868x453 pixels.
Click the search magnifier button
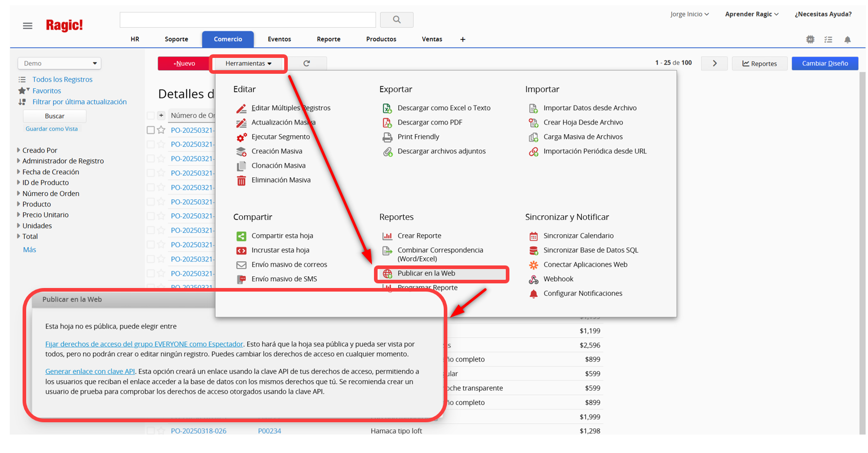(x=397, y=19)
